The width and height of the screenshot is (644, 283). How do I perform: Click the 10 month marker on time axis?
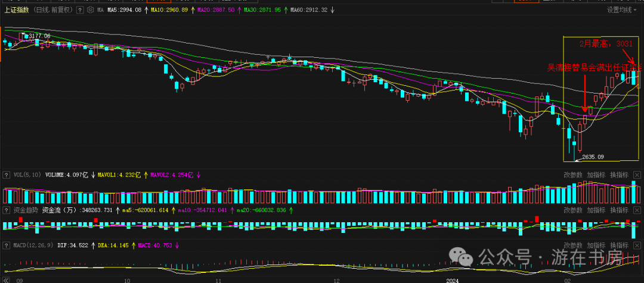tap(127, 280)
